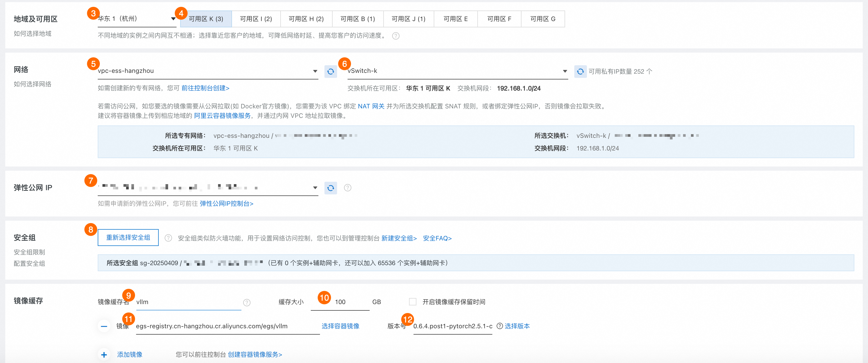Open 弹性公网IP控制台 link
The width and height of the screenshot is (868, 363).
pyautogui.click(x=226, y=204)
